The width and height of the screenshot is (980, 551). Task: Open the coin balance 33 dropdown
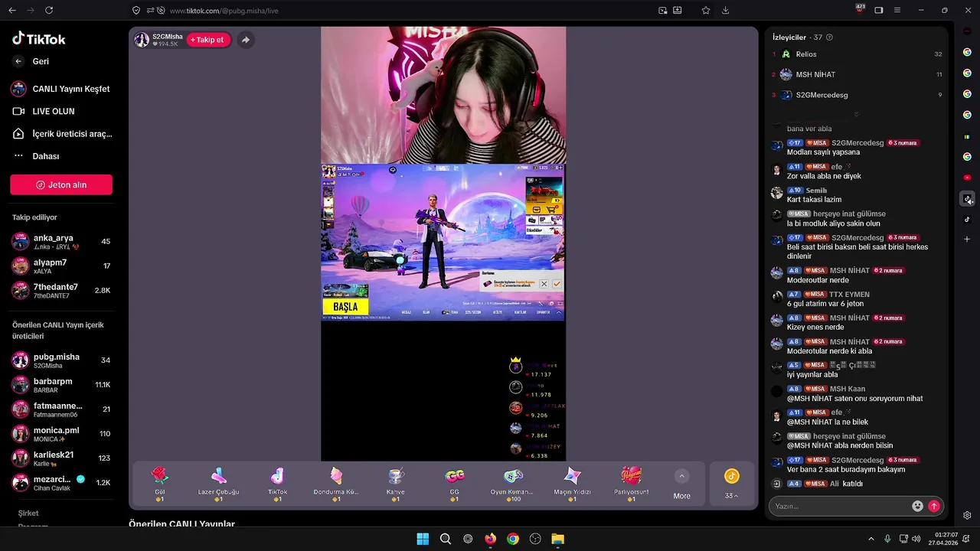pyautogui.click(x=732, y=484)
